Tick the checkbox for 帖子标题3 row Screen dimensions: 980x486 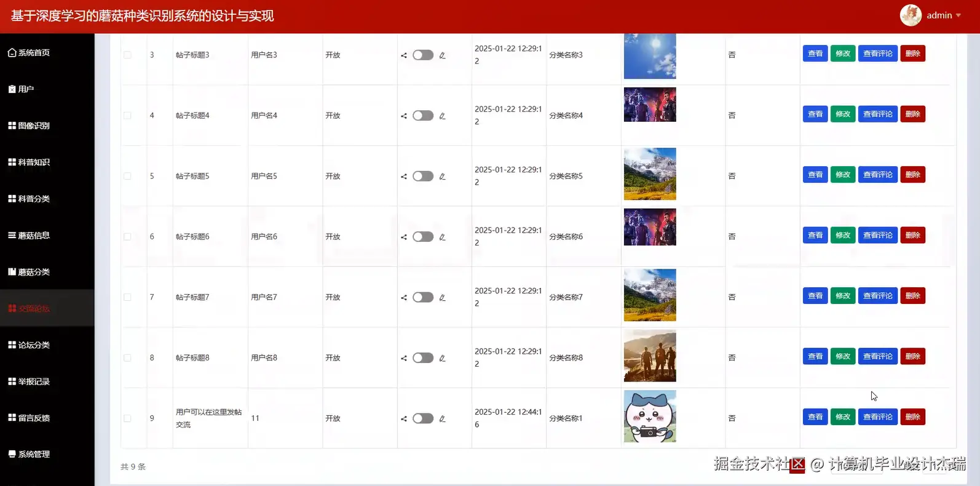[x=127, y=55]
